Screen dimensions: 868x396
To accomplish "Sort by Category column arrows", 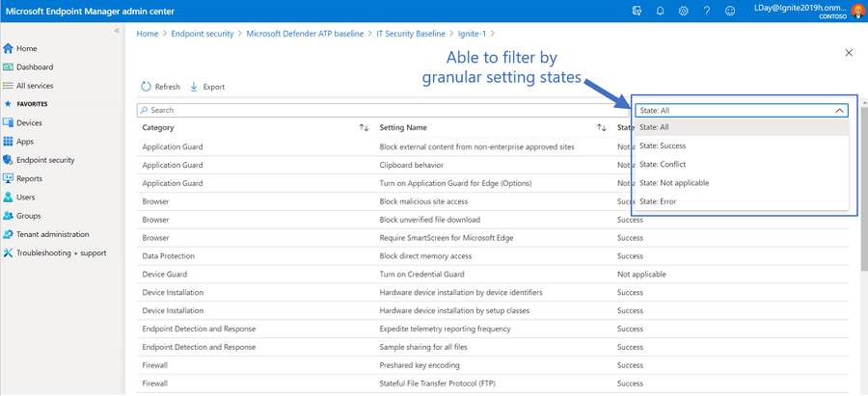I will 364,128.
